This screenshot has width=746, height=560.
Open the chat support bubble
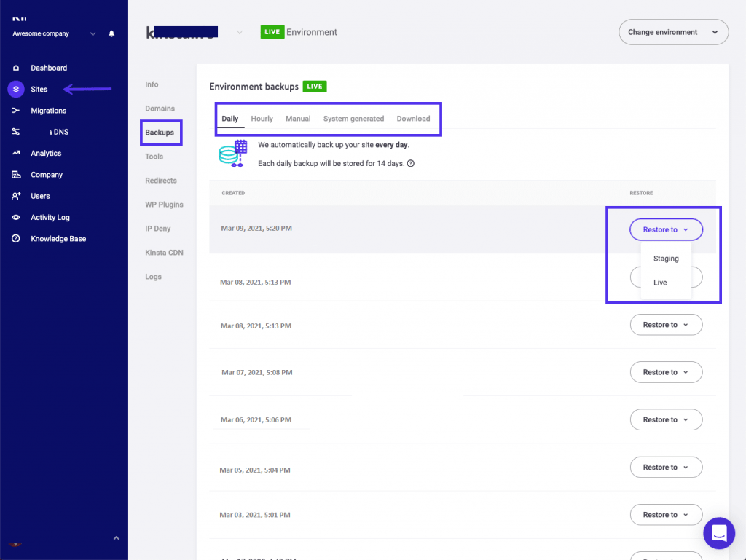pos(718,533)
